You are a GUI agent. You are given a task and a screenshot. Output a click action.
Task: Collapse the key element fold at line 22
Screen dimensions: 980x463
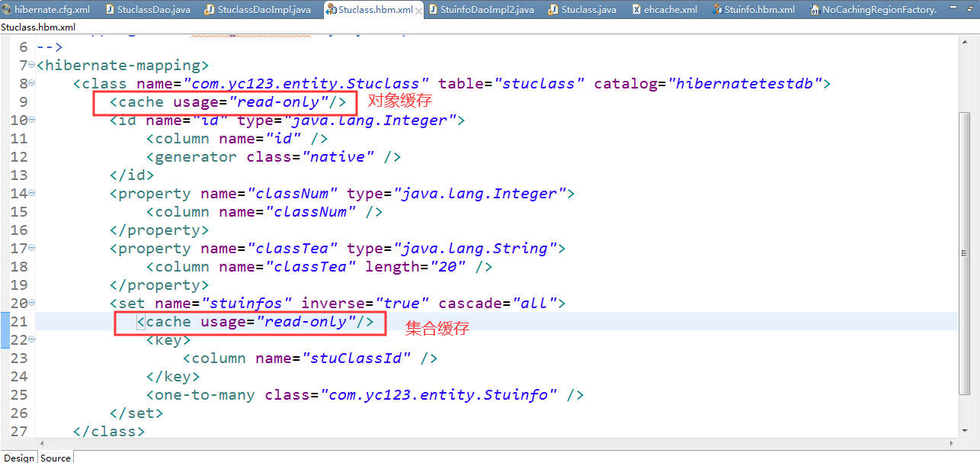pos(31,339)
